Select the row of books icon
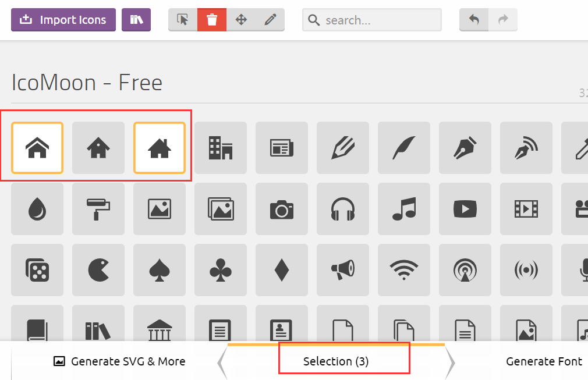Image resolution: width=588 pixels, height=380 pixels. [x=98, y=323]
